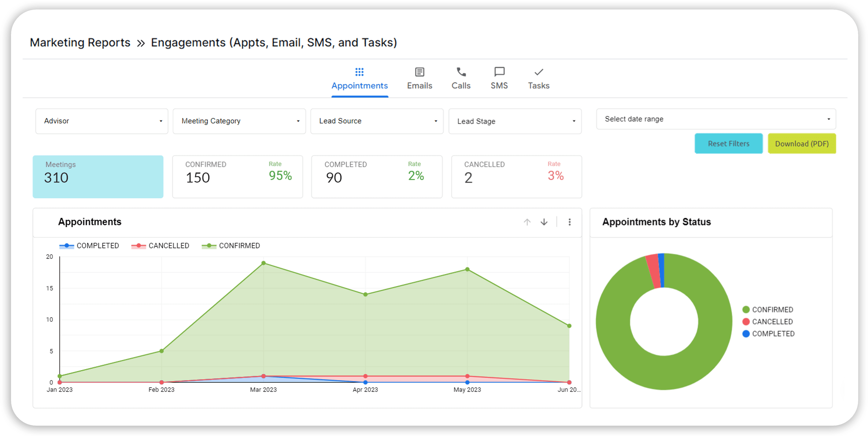Screen dimensions: 868x437
Task: Toggle COMPLETED series in line chart legend
Action: pyautogui.click(x=89, y=246)
